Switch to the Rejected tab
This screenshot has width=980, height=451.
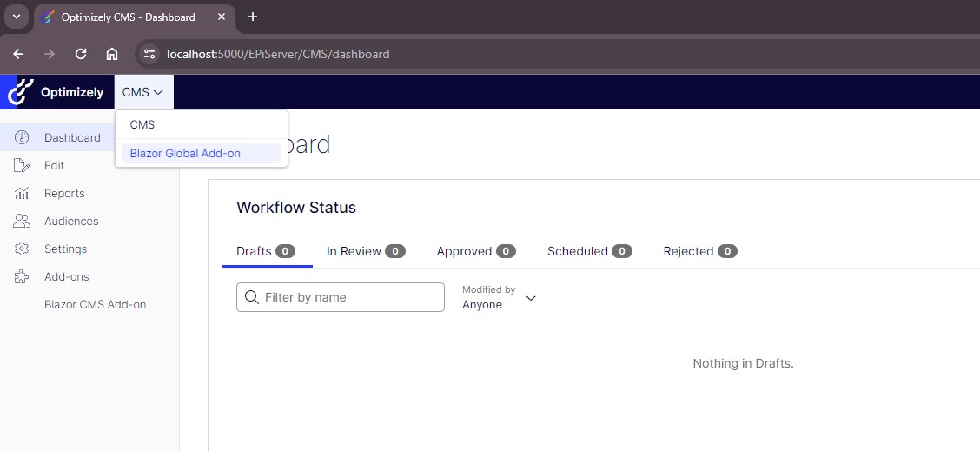tap(700, 251)
